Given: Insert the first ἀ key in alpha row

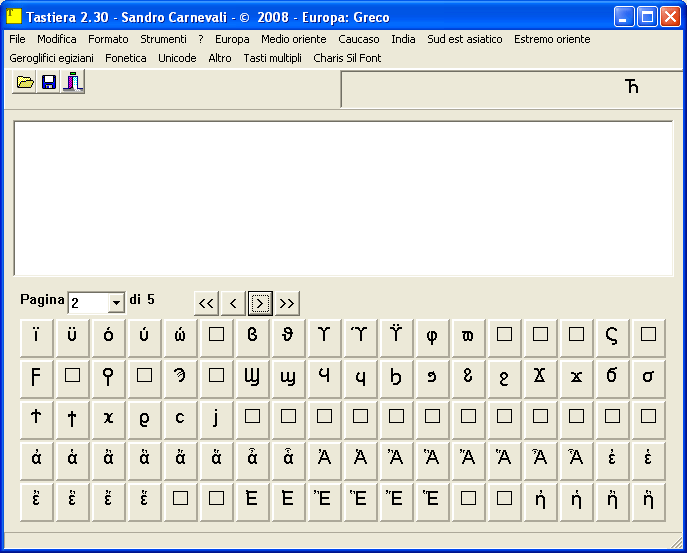Looking at the screenshot, I should [x=36, y=460].
